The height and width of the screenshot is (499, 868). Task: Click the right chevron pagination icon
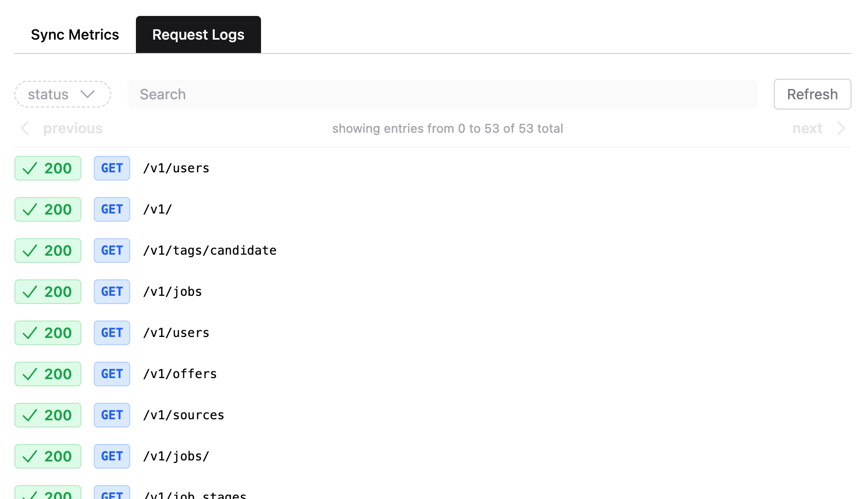[841, 128]
